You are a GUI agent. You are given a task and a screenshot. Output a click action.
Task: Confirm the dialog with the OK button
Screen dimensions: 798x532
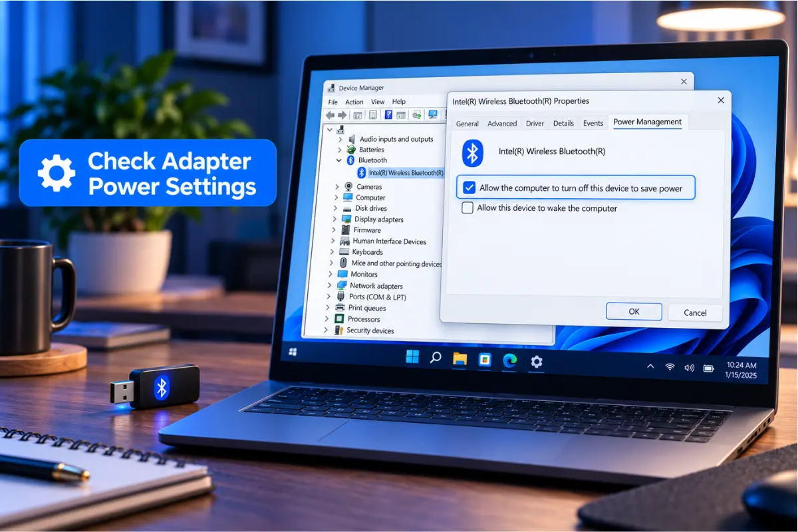pos(634,311)
